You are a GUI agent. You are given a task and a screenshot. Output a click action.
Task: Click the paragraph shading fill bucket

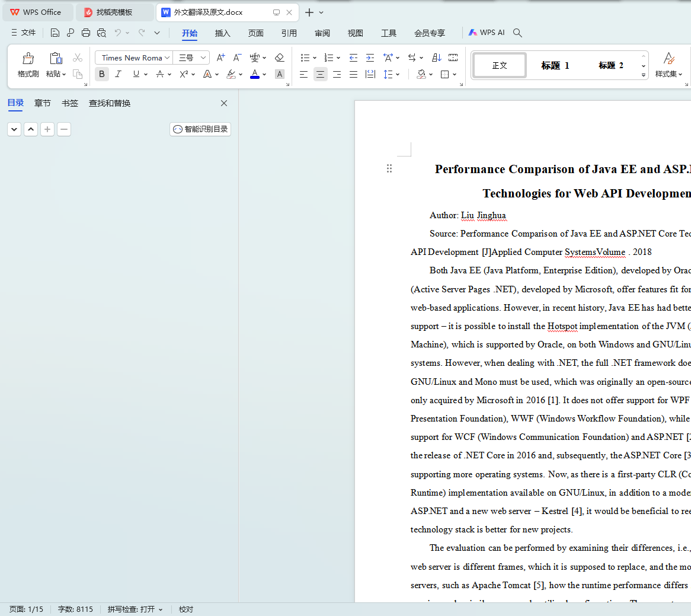pos(421,74)
